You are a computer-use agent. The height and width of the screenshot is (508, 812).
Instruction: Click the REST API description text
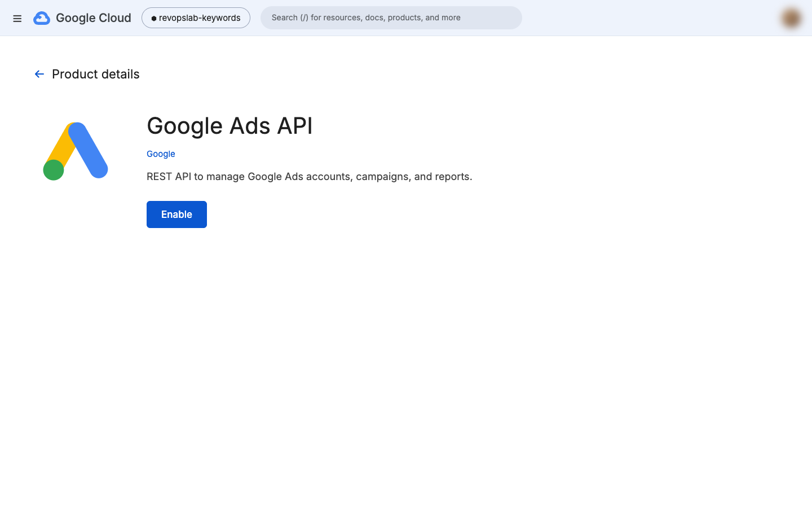tap(310, 177)
